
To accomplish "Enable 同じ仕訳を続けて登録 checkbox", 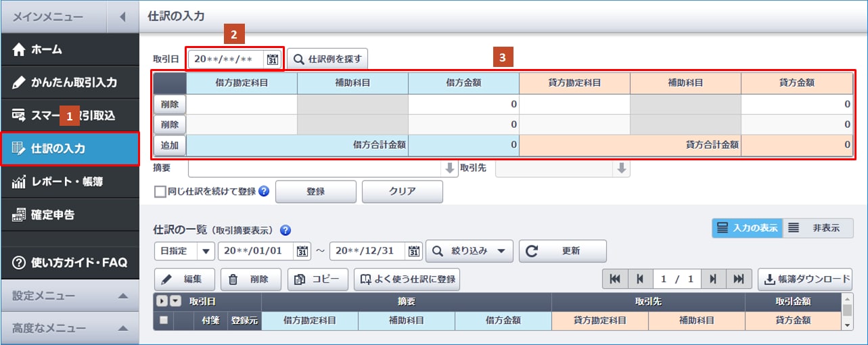I will (160, 191).
